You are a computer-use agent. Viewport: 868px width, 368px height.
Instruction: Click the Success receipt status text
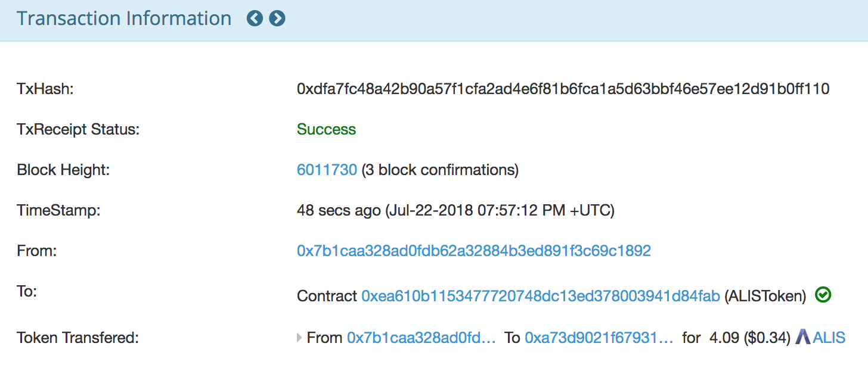click(326, 130)
